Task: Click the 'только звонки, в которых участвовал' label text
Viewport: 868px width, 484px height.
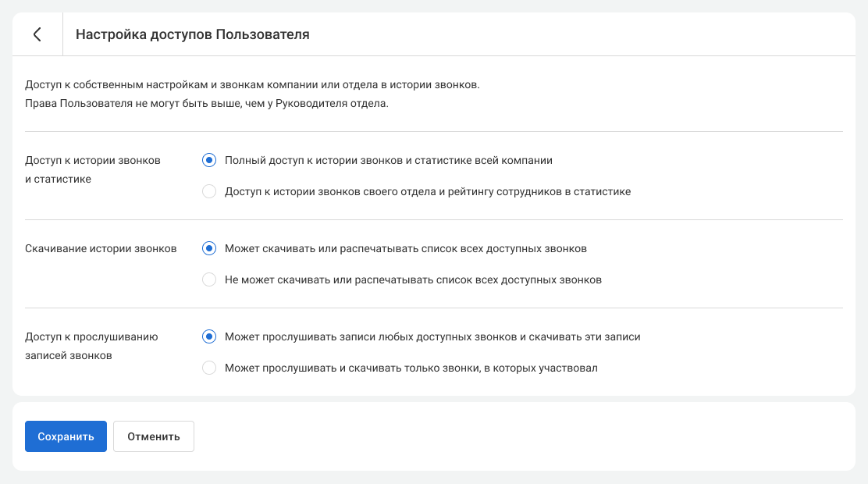Action: (411, 368)
